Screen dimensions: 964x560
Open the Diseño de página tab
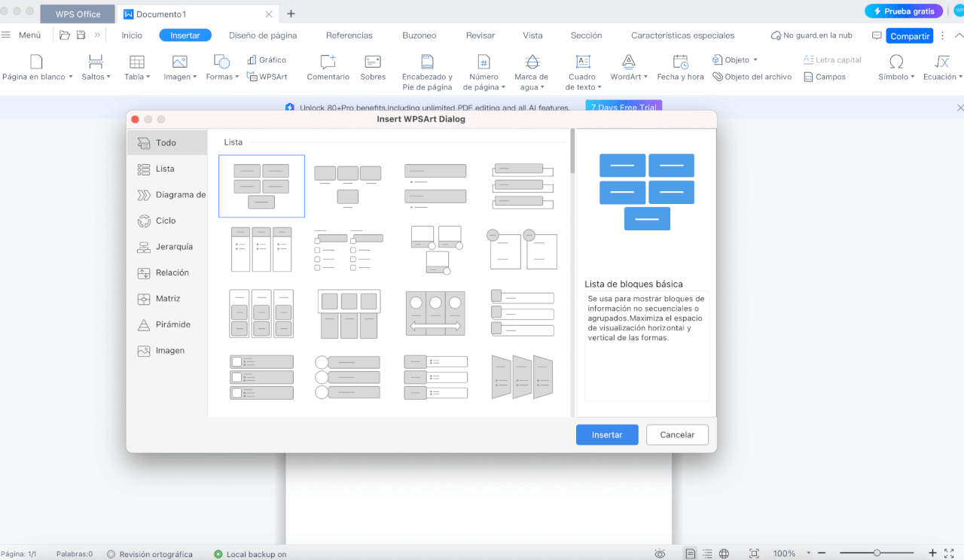[263, 35]
